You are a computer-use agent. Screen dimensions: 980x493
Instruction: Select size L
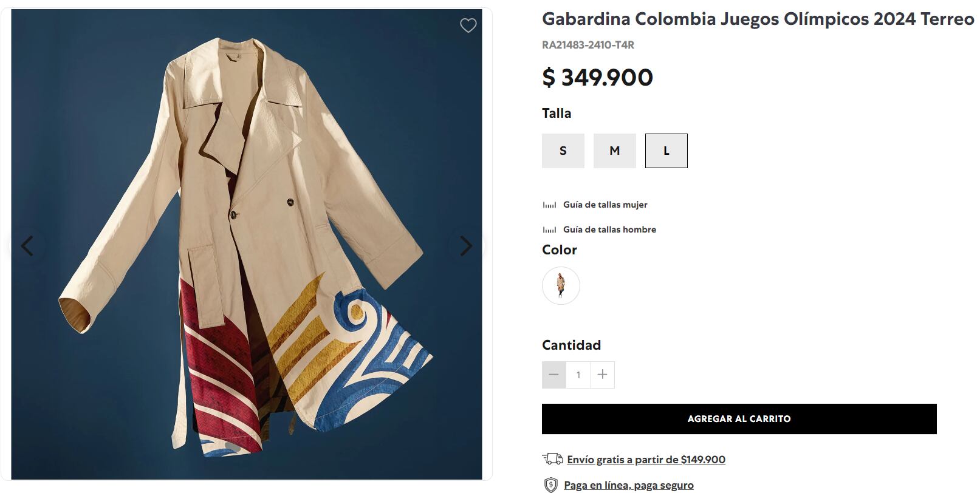pos(666,151)
